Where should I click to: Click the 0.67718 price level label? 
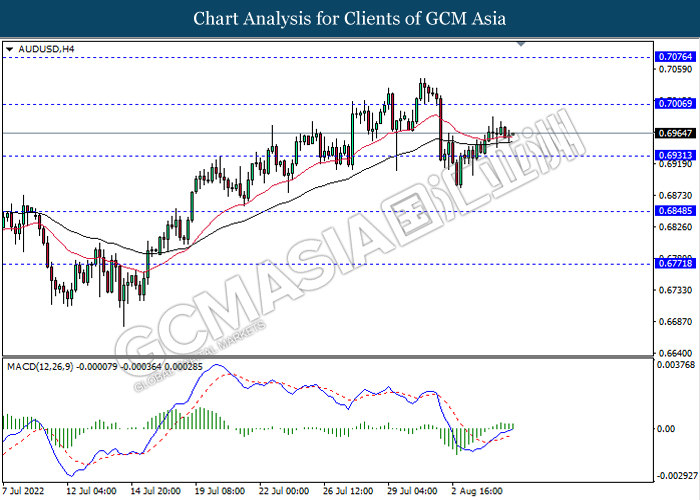676,263
